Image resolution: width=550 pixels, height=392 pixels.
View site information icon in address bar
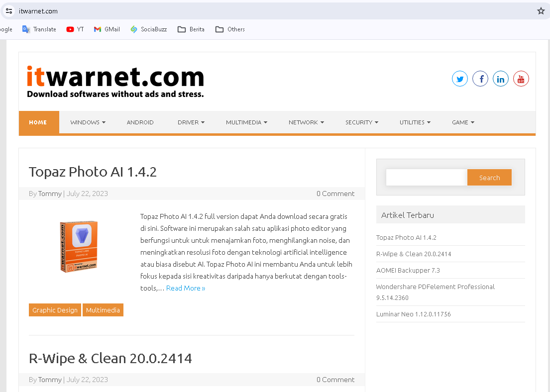pos(9,11)
